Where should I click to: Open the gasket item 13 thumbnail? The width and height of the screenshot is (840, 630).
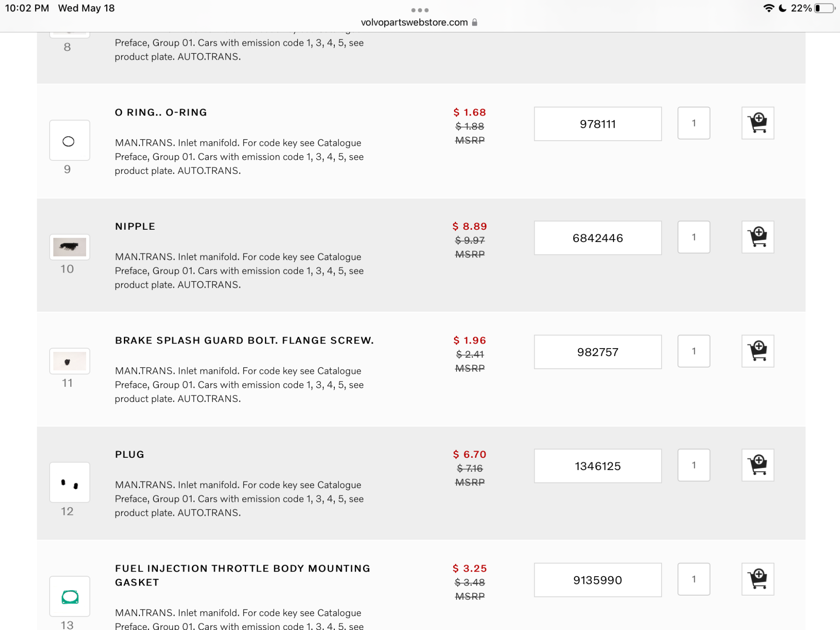tap(70, 596)
